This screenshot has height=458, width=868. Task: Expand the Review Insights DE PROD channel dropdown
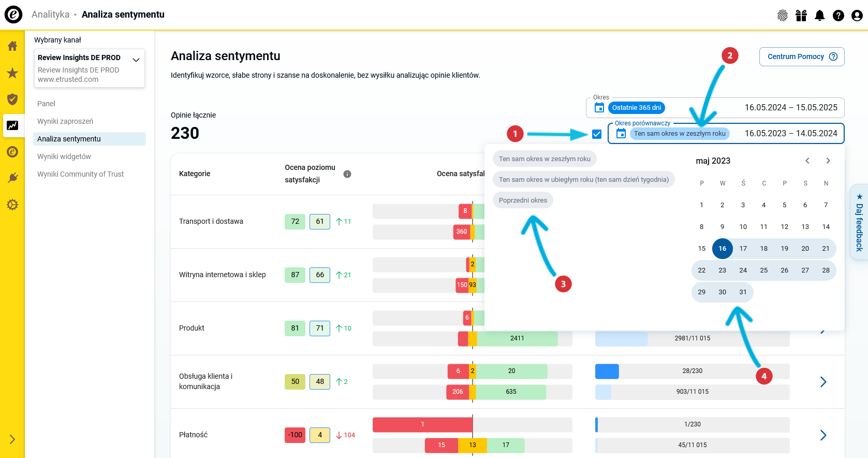[x=136, y=60]
